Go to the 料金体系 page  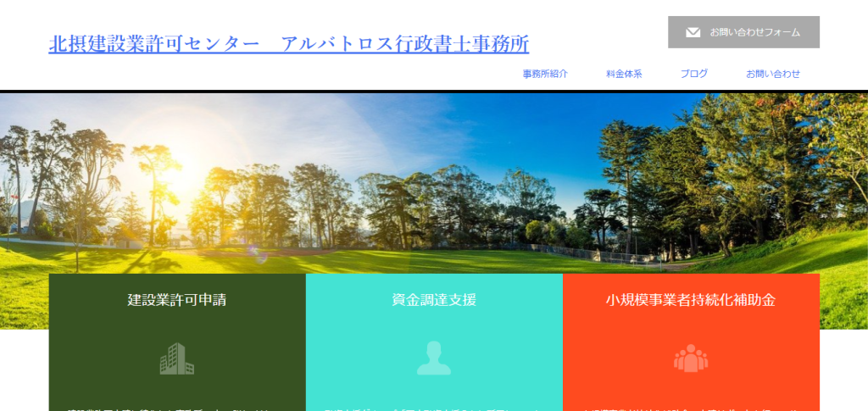pos(624,74)
